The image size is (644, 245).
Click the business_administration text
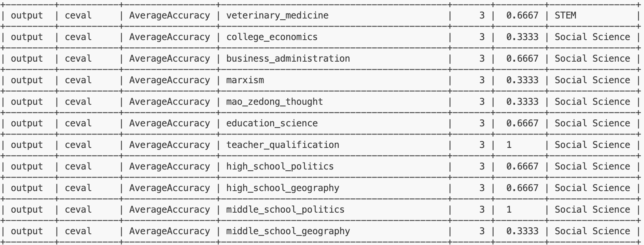(x=288, y=59)
